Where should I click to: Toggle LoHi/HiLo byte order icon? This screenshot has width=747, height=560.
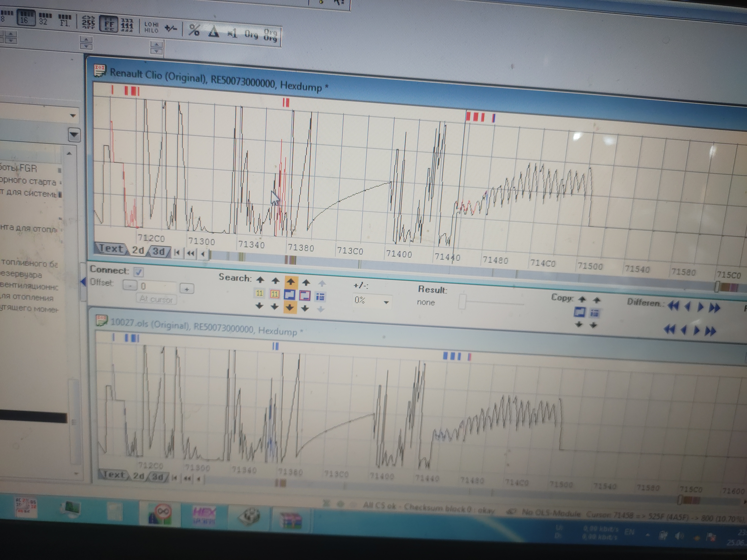[x=151, y=27]
